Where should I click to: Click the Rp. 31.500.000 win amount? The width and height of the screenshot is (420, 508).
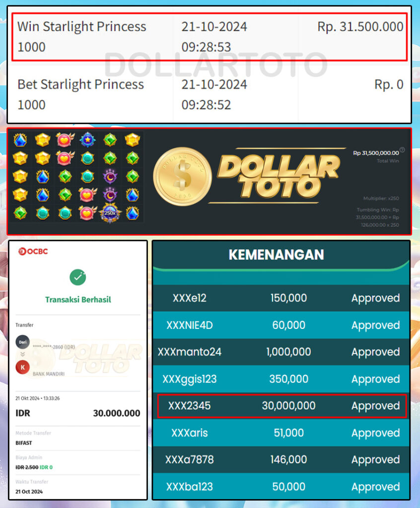coord(360,27)
